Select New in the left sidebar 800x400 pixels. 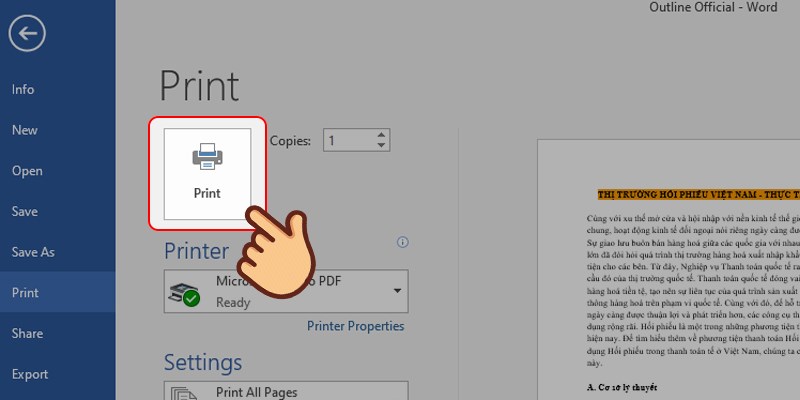click(25, 130)
